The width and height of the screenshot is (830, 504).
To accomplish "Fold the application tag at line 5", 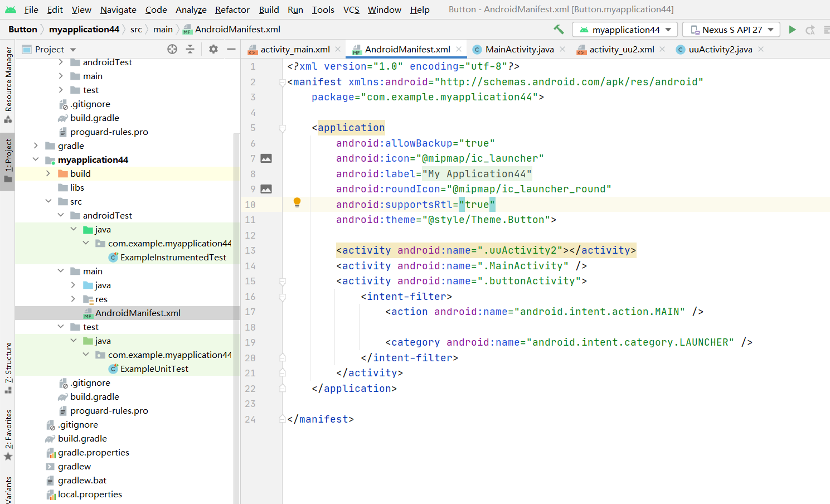I will coord(283,128).
